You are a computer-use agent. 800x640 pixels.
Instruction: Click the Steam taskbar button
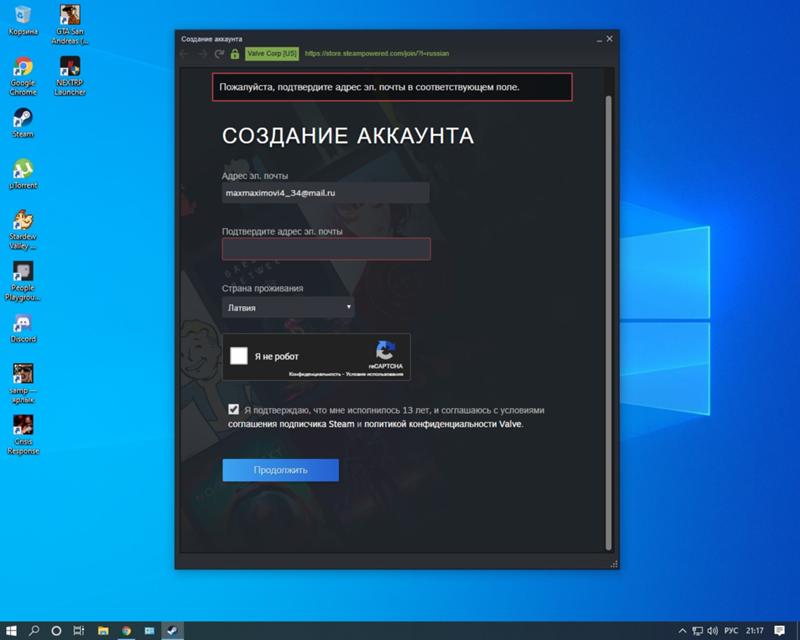tap(172, 631)
